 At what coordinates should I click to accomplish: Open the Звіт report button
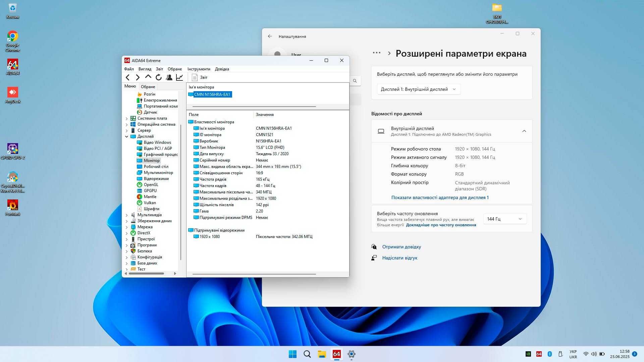(200, 77)
